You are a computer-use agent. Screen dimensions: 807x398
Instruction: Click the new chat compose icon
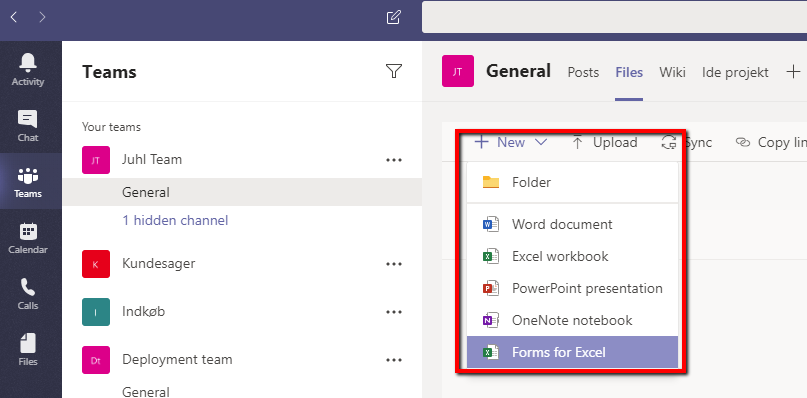point(393,18)
